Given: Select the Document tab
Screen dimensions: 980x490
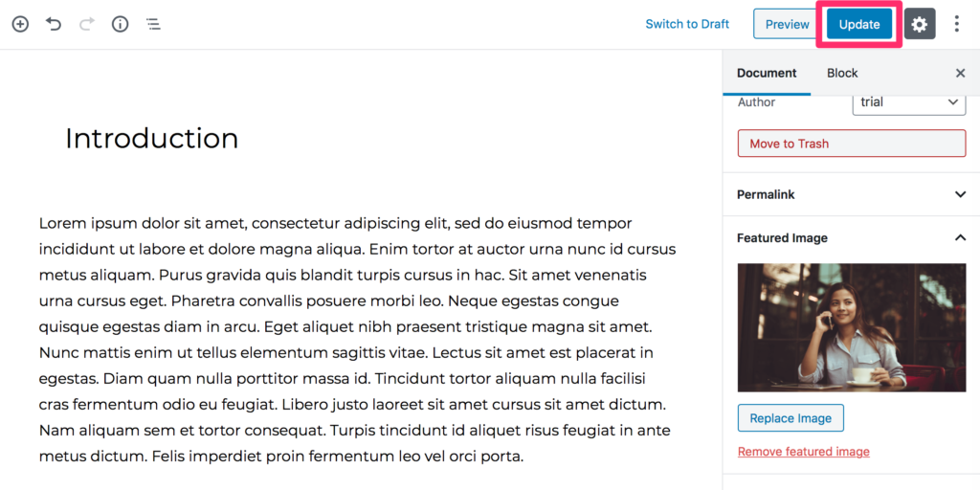Looking at the screenshot, I should [767, 73].
